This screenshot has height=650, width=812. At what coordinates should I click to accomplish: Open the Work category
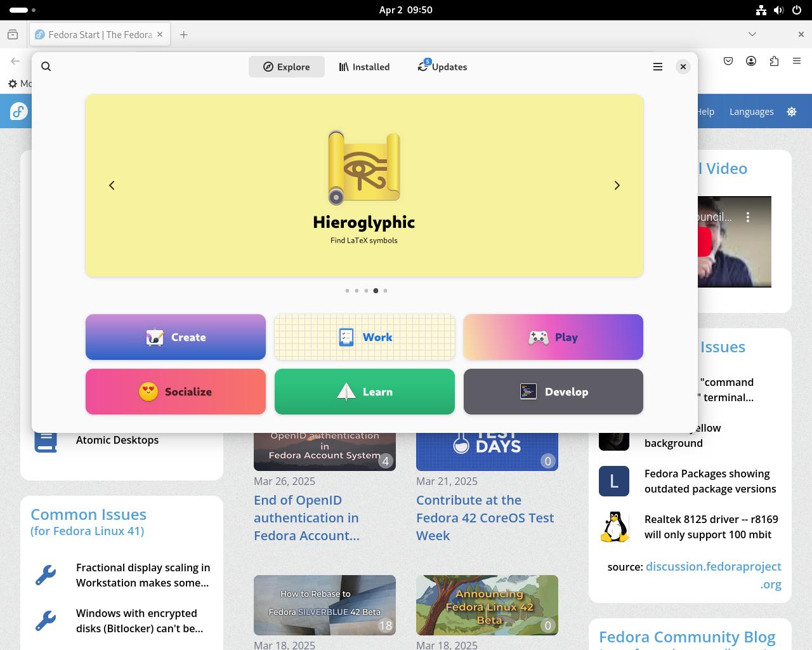pos(365,337)
